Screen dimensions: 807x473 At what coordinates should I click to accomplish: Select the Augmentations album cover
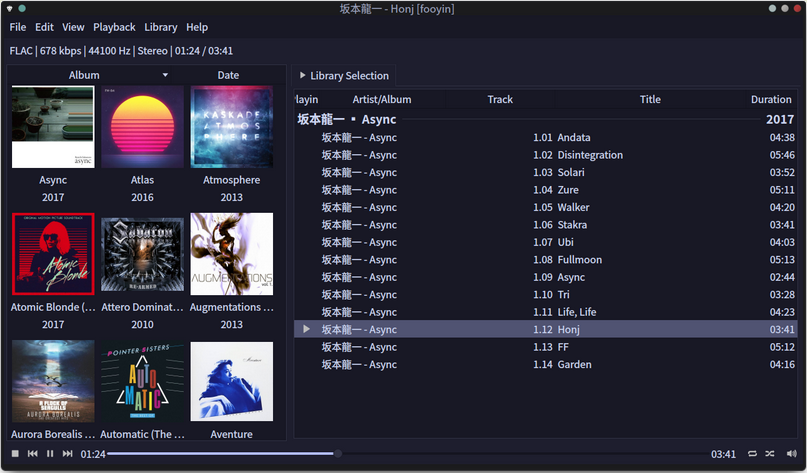coord(232,254)
